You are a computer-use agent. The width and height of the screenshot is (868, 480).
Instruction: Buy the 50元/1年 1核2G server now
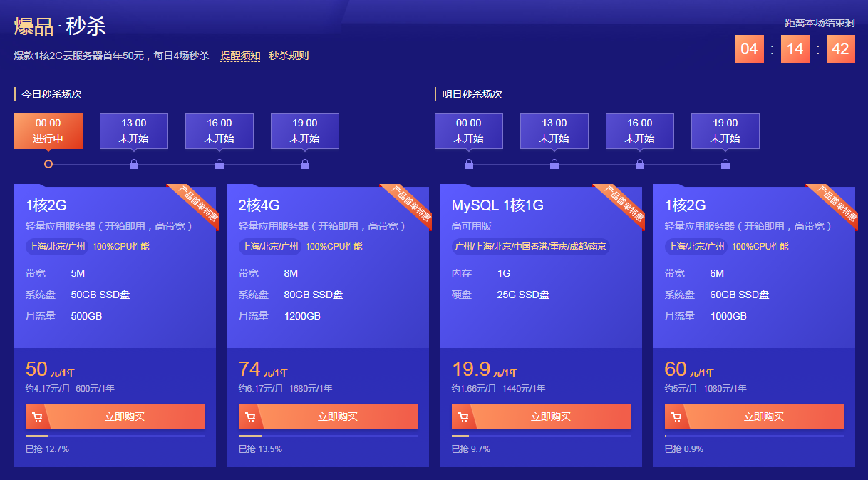point(115,417)
